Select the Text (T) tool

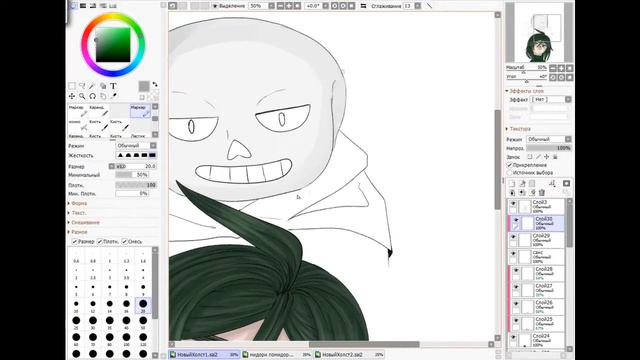[113, 86]
